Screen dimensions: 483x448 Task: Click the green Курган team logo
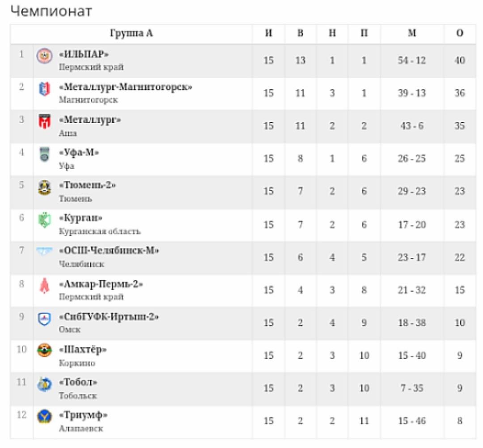44,220
